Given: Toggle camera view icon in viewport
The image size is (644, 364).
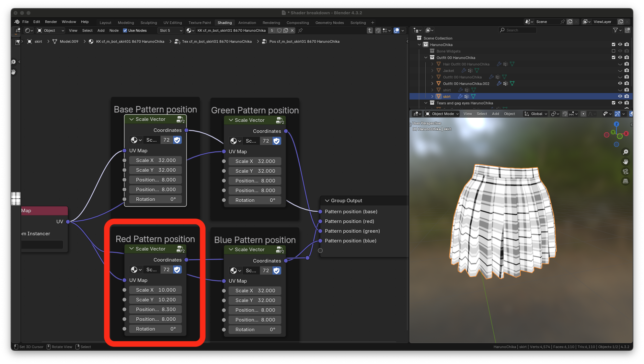Looking at the screenshot, I should coord(626,171).
